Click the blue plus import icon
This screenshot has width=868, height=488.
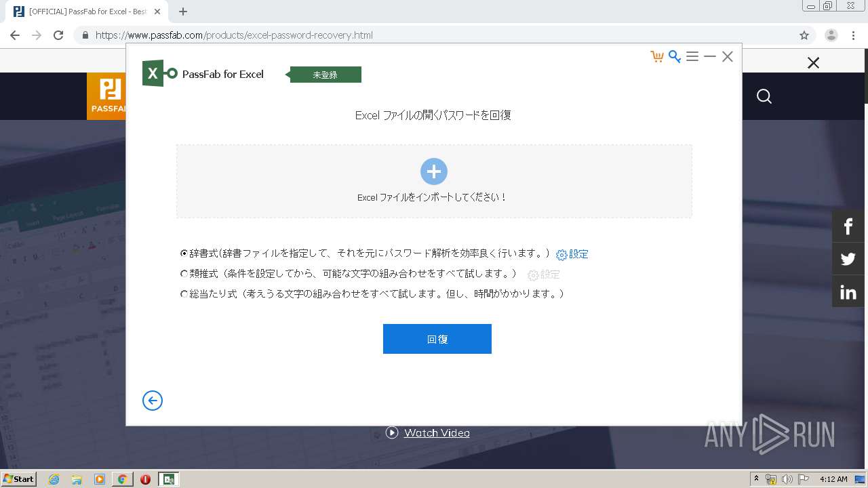[434, 171]
